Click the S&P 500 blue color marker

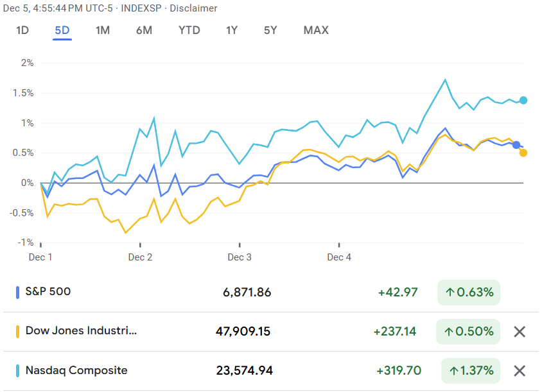(17, 292)
